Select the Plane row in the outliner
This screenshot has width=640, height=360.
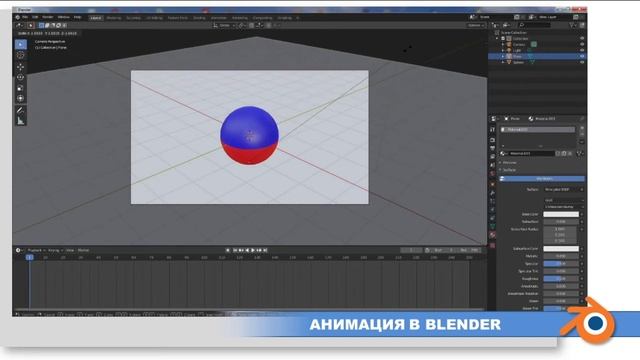537,56
